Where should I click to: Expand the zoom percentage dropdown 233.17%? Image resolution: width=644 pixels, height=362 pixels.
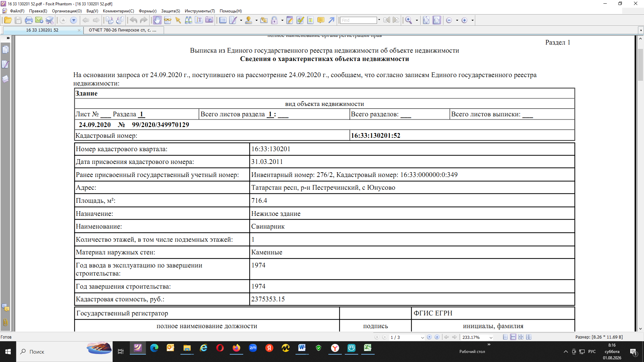pos(491,338)
